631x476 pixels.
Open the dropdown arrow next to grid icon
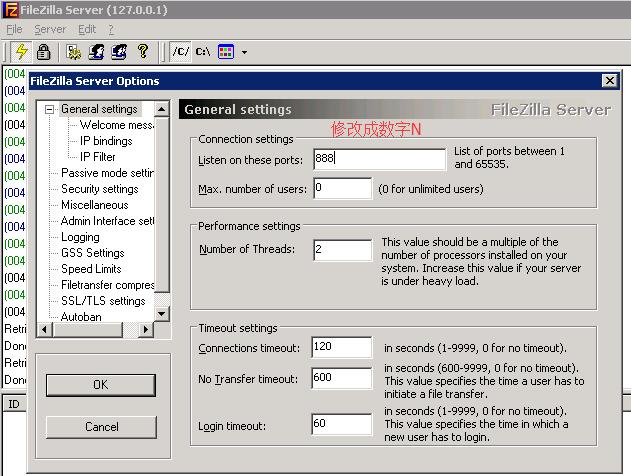tap(244, 52)
